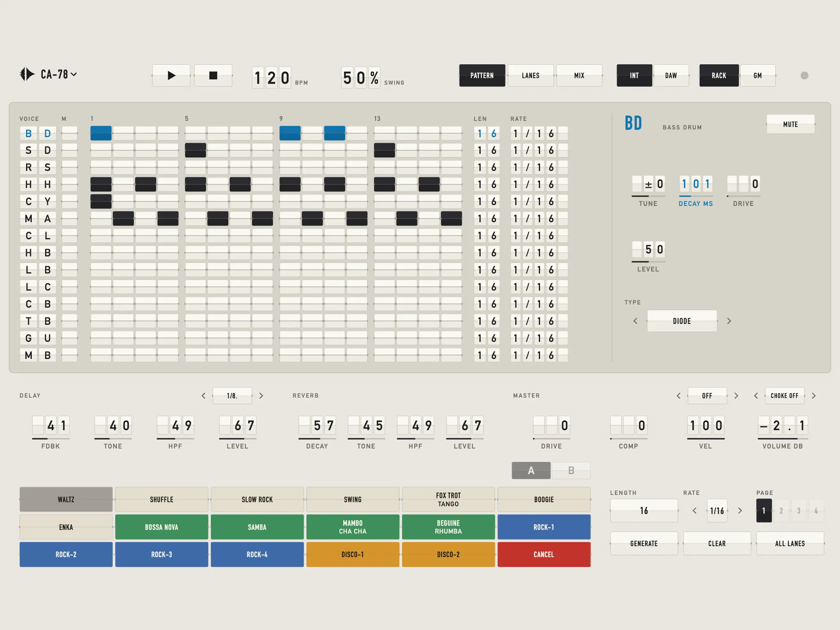Open the CHOKE OFF selector

click(x=785, y=396)
